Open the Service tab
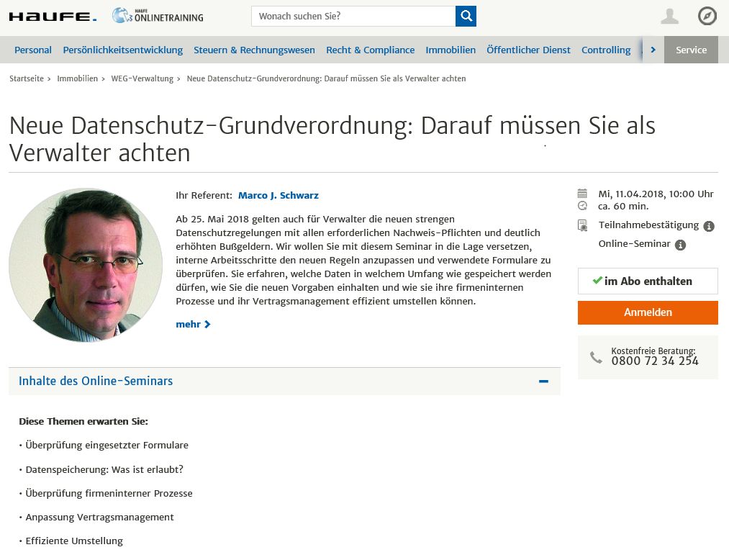This screenshot has height=560, width=729. 691,50
